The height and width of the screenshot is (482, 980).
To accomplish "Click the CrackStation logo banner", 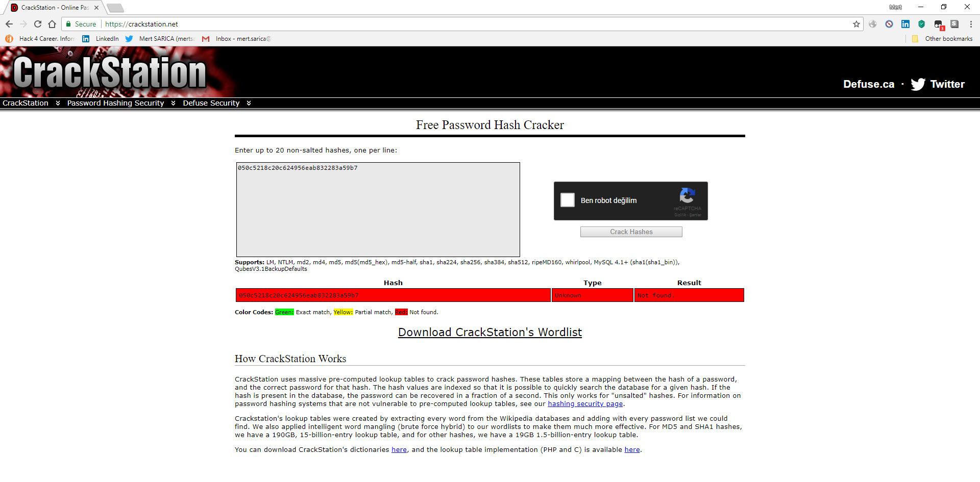I will pos(109,72).
